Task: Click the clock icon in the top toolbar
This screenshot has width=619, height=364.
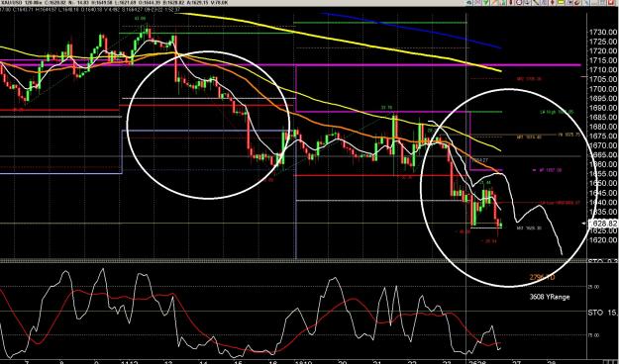Action: point(519,2)
